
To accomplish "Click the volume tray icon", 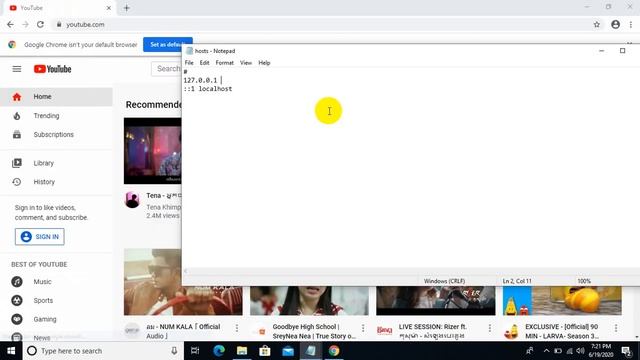I will (x=580, y=351).
